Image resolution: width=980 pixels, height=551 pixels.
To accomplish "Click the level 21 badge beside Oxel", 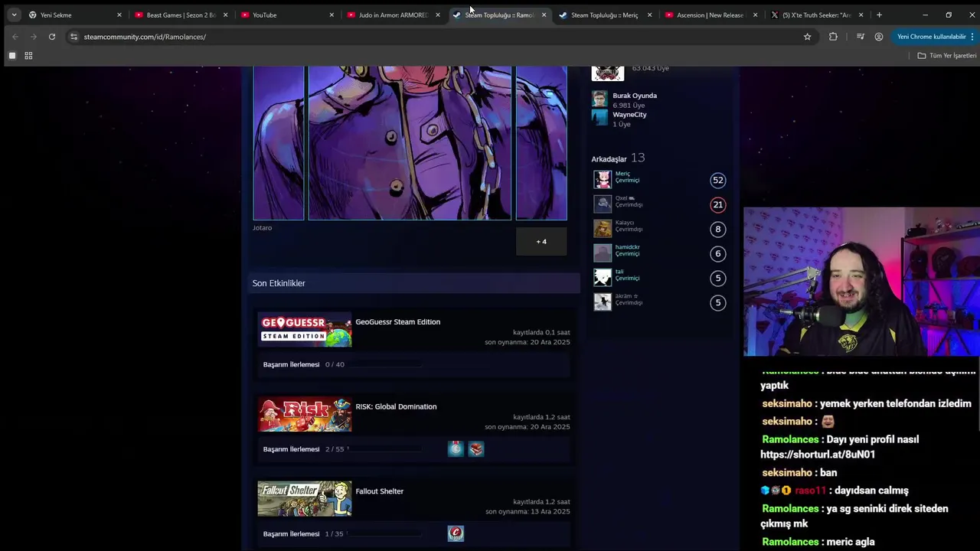I will click(x=717, y=205).
